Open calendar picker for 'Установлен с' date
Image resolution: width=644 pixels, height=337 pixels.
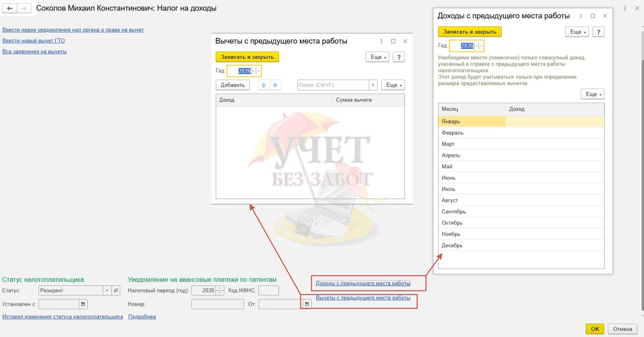83,304
